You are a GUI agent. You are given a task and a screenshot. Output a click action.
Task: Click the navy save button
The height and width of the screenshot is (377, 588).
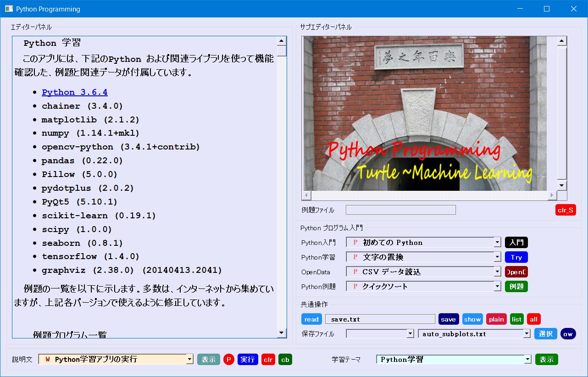click(x=449, y=319)
